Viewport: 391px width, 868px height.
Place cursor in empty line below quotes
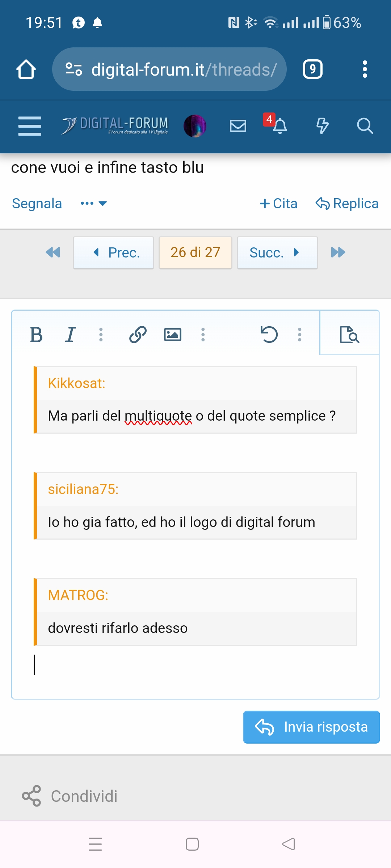tap(195, 665)
